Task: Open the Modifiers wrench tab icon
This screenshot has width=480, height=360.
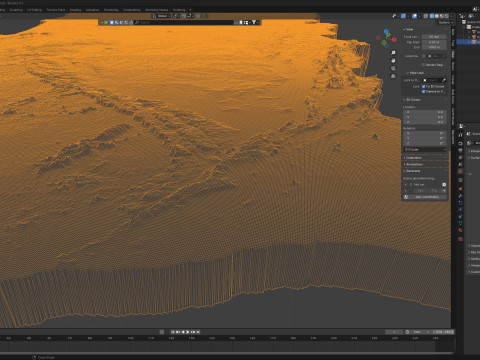Action: point(460,196)
